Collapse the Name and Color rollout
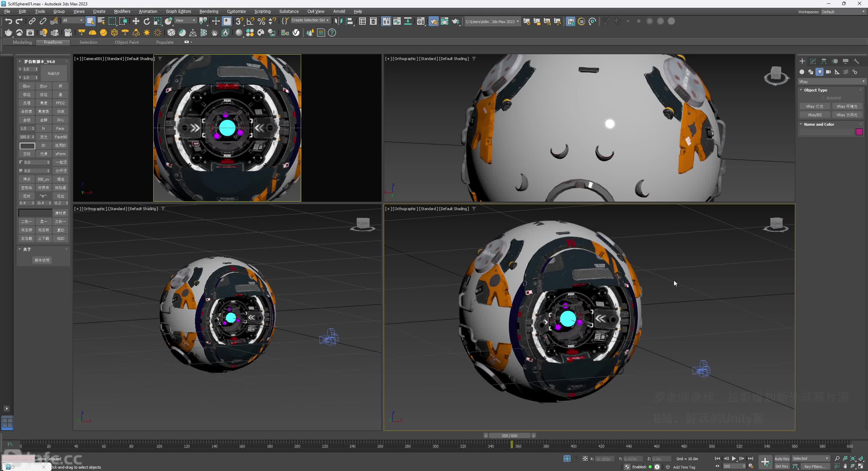The image size is (868, 471). click(819, 124)
